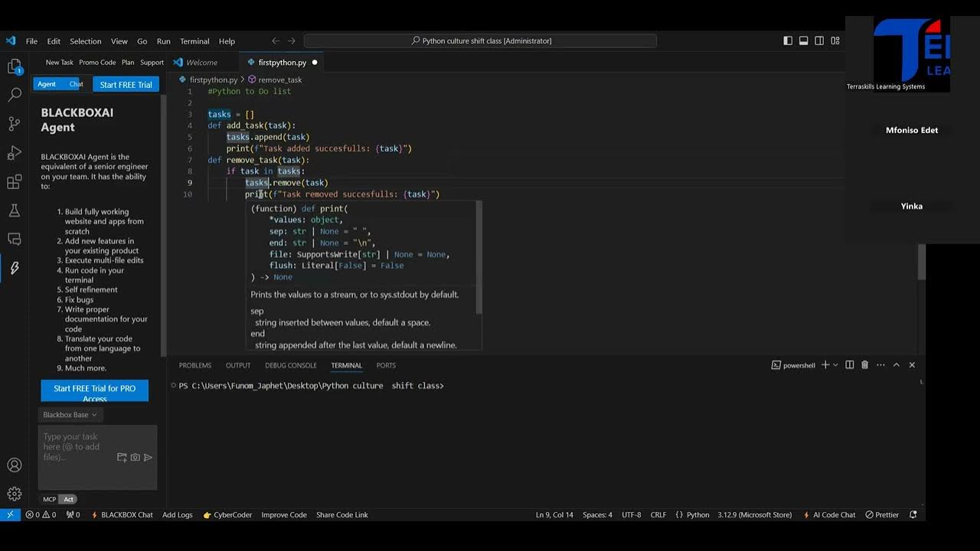Click the Start FREE Trial button
Screen dimensions: 980x551
(126, 84)
